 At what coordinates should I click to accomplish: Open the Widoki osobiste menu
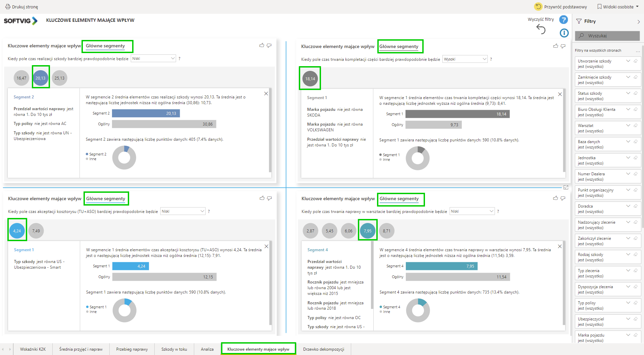(x=618, y=7)
